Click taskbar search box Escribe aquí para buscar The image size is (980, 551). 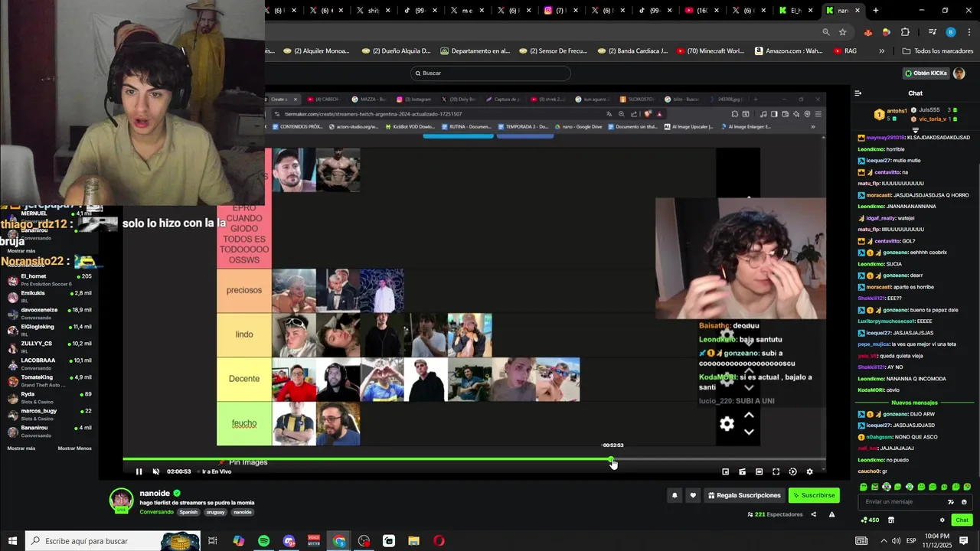(x=113, y=541)
